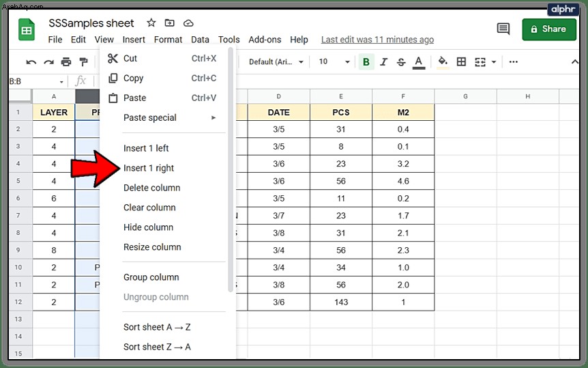Viewport: 588px width, 368px height.
Task: Open the Format menu
Action: tap(168, 40)
